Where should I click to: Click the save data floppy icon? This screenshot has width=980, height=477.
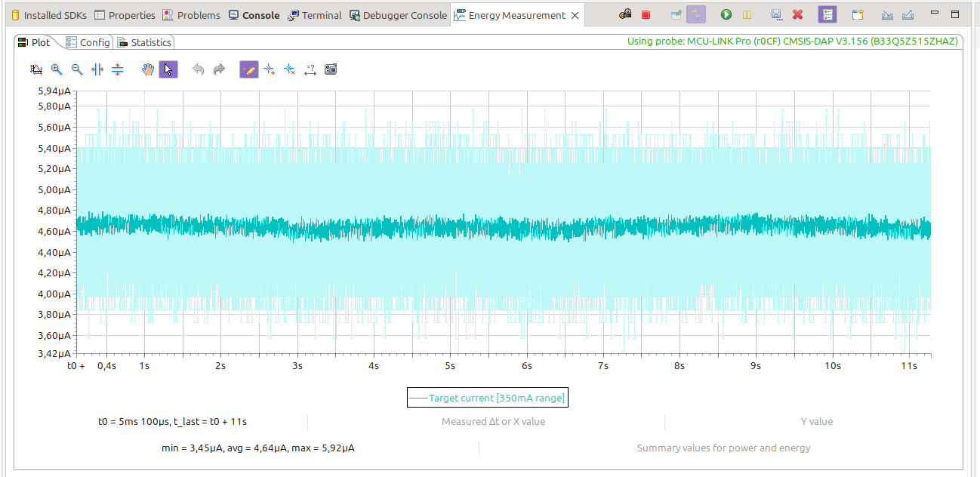click(776, 14)
